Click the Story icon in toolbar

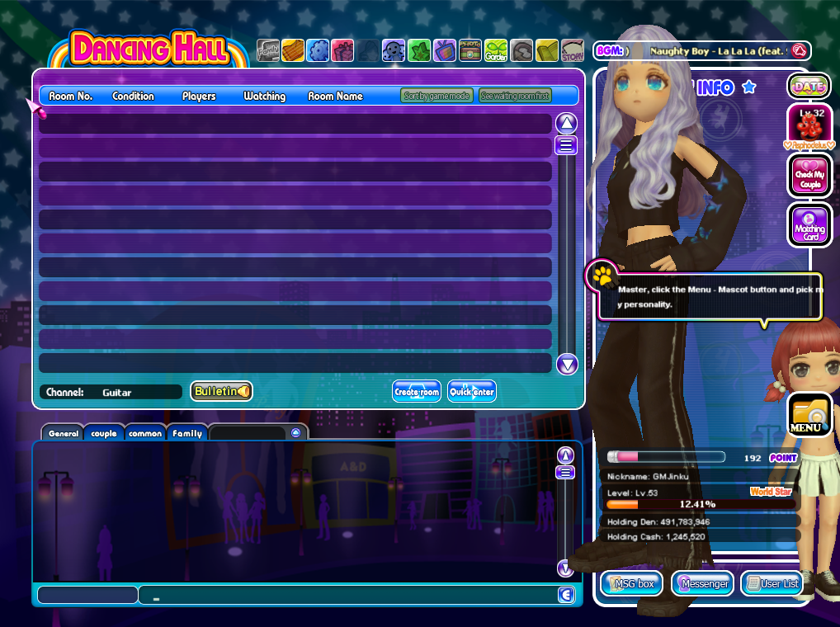[x=573, y=51]
